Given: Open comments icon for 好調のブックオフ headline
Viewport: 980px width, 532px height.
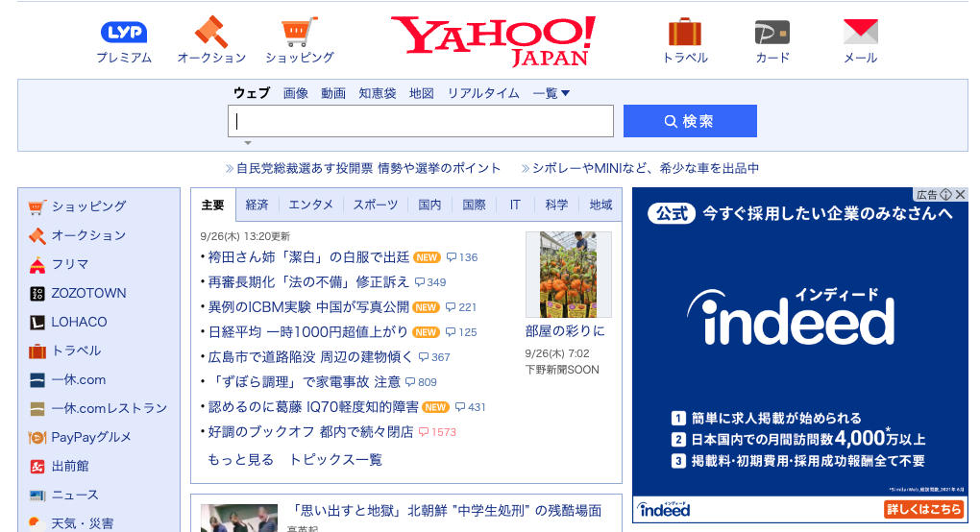Looking at the screenshot, I should (x=424, y=432).
